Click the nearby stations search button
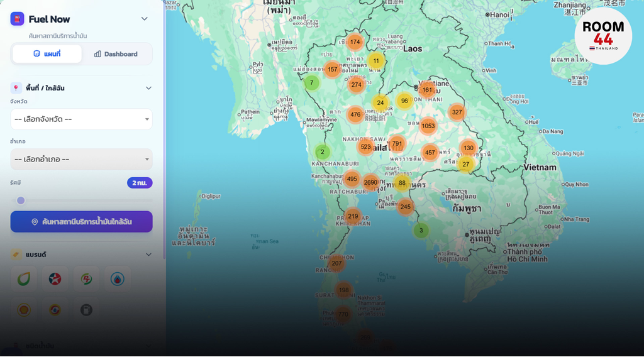644x362 pixels. pos(81,221)
